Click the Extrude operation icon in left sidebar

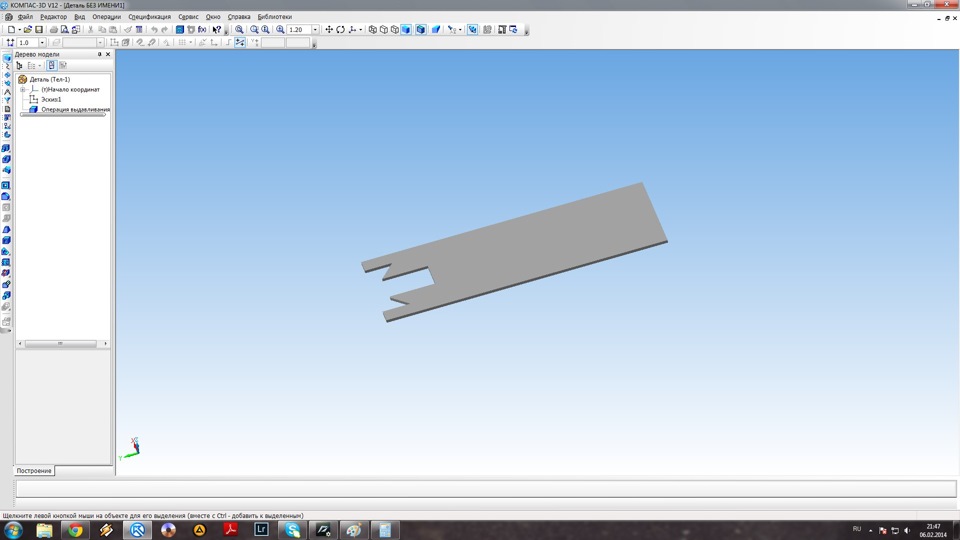[x=7, y=148]
